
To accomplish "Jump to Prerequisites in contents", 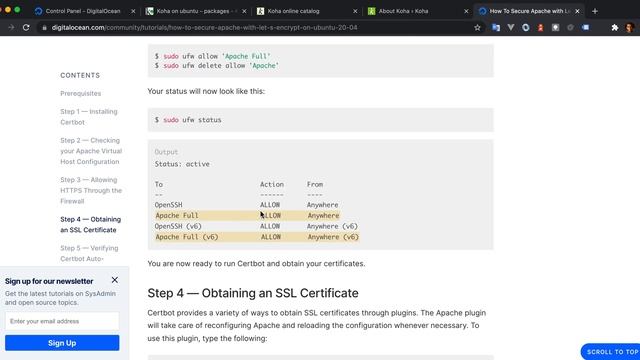I will tap(80, 93).
